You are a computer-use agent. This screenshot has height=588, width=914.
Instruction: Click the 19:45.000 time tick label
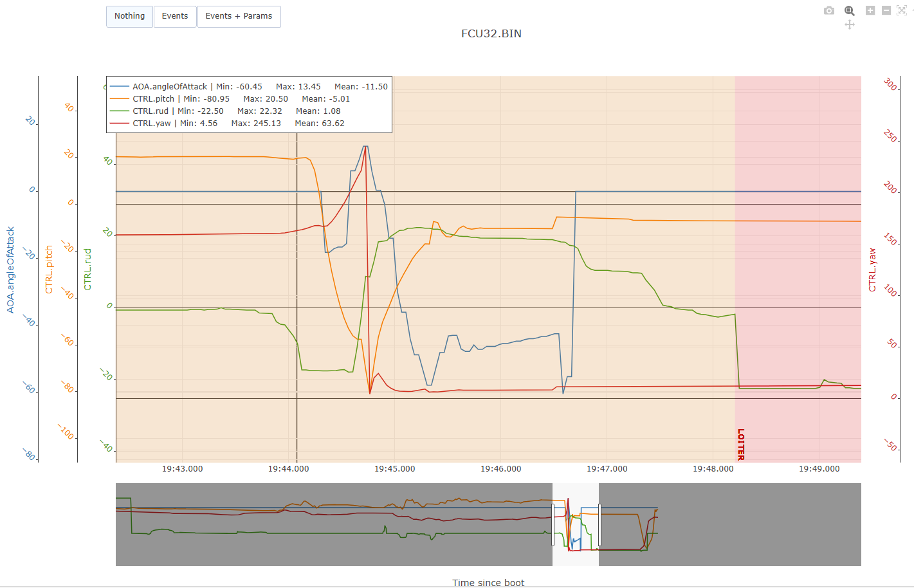[x=394, y=469]
